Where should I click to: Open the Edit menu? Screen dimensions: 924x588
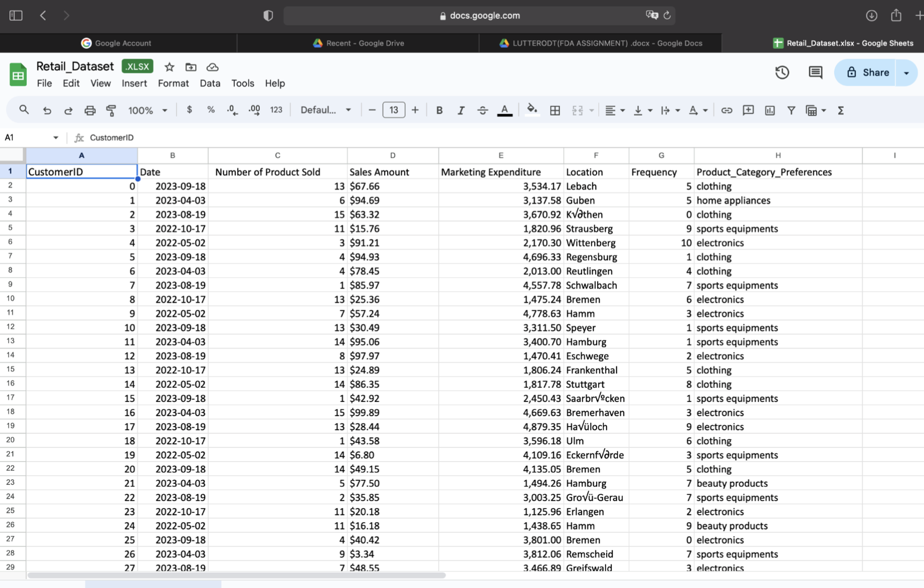(71, 83)
